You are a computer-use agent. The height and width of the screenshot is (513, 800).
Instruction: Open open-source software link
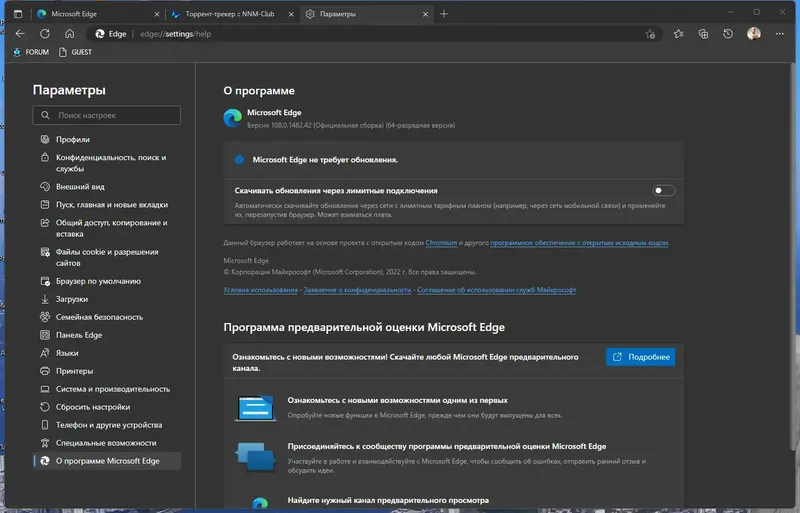coord(579,243)
